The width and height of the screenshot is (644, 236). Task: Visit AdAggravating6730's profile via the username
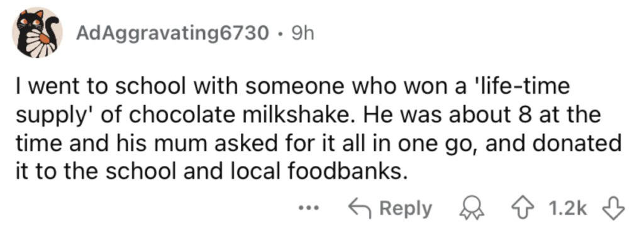(x=172, y=34)
